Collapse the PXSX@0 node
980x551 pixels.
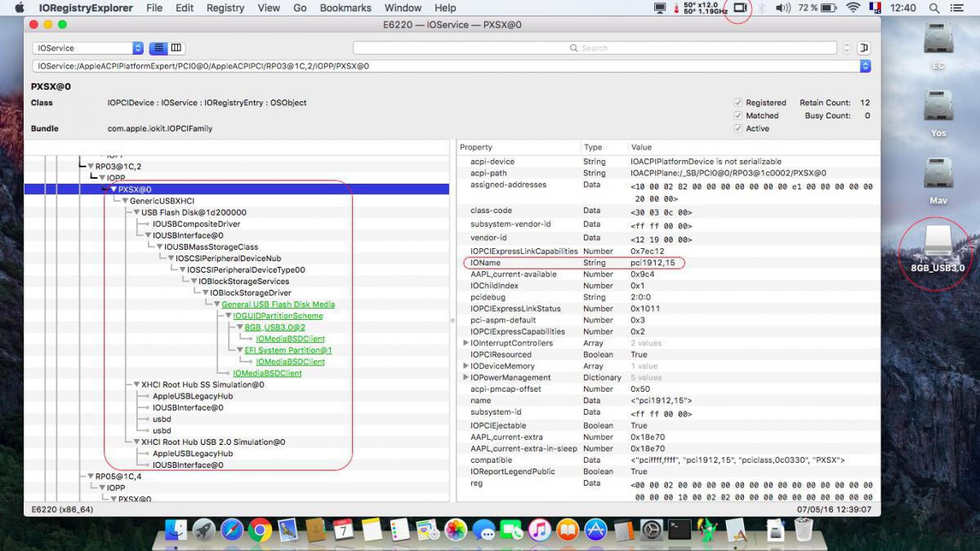(x=114, y=189)
